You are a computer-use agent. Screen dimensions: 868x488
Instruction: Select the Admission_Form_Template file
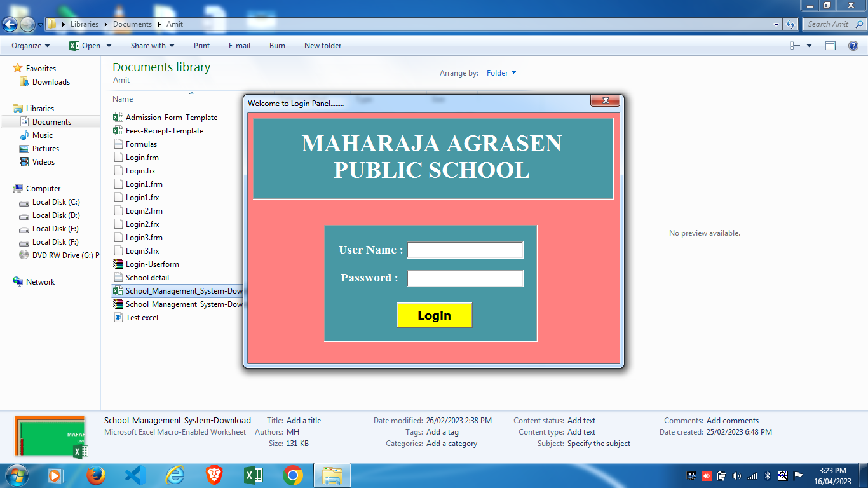coord(171,118)
